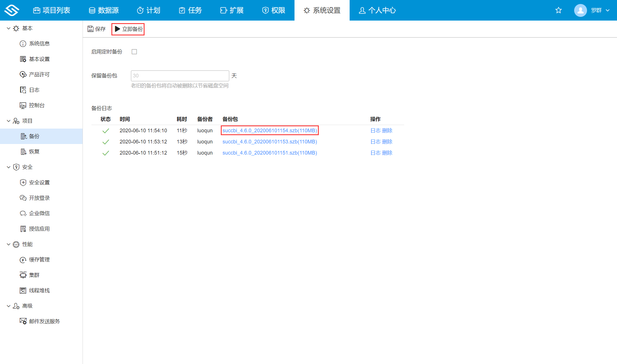Open the 个人中心 tab
The width and height of the screenshot is (617, 364).
pos(377,10)
